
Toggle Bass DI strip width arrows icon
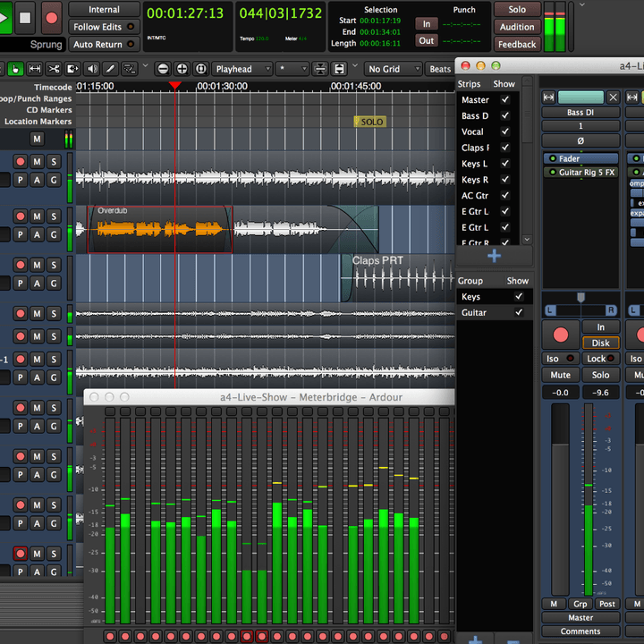pos(548,97)
